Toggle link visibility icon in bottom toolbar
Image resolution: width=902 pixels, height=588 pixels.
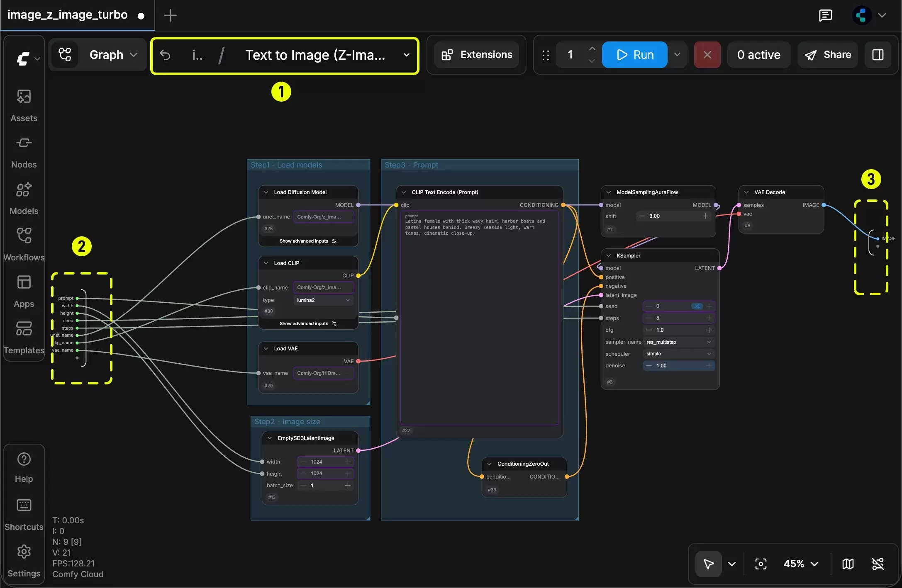[878, 564]
